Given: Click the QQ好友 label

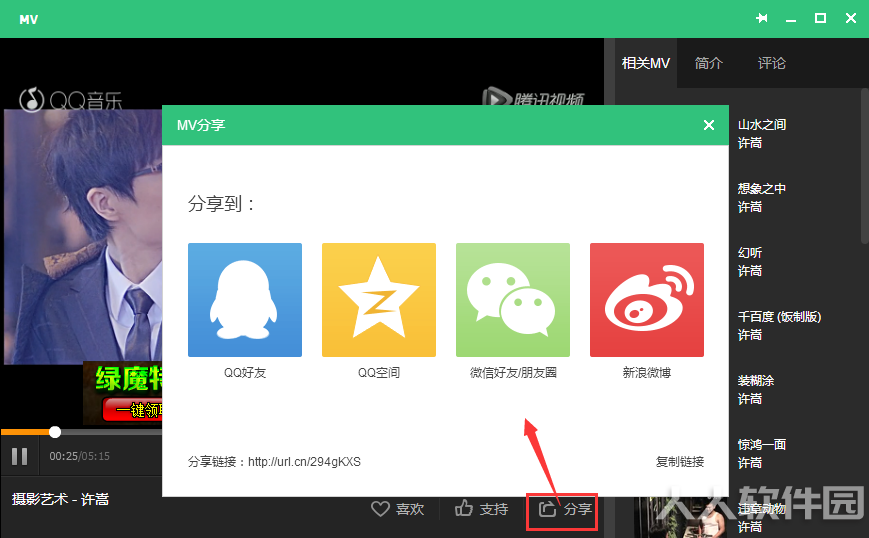Looking at the screenshot, I should coord(245,372).
